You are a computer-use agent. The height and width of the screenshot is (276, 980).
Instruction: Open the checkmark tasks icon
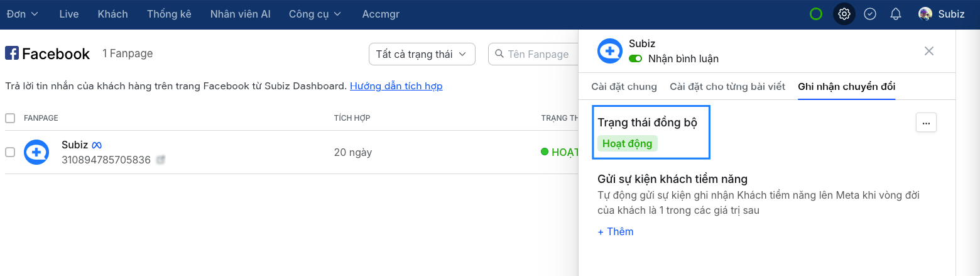(870, 14)
